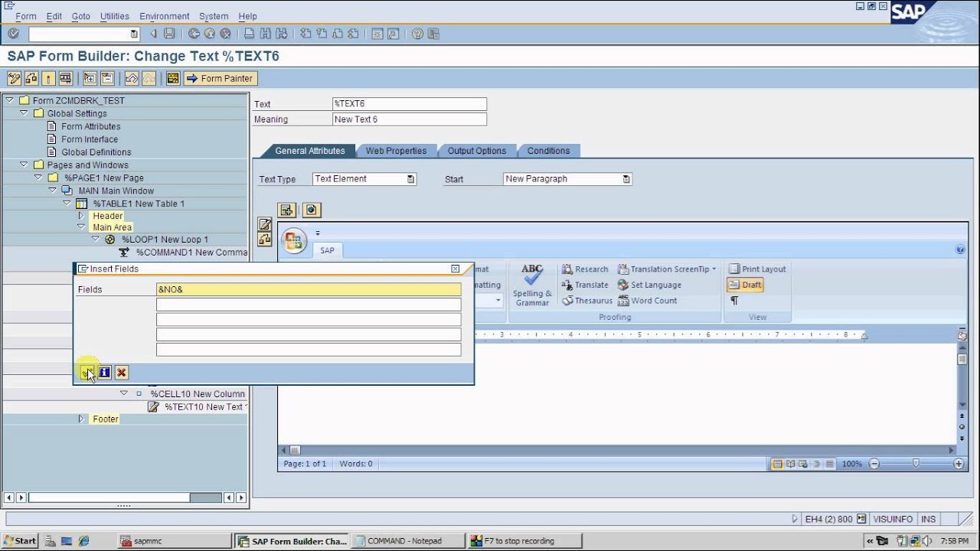Click the zoom slider in the editor

click(916, 464)
